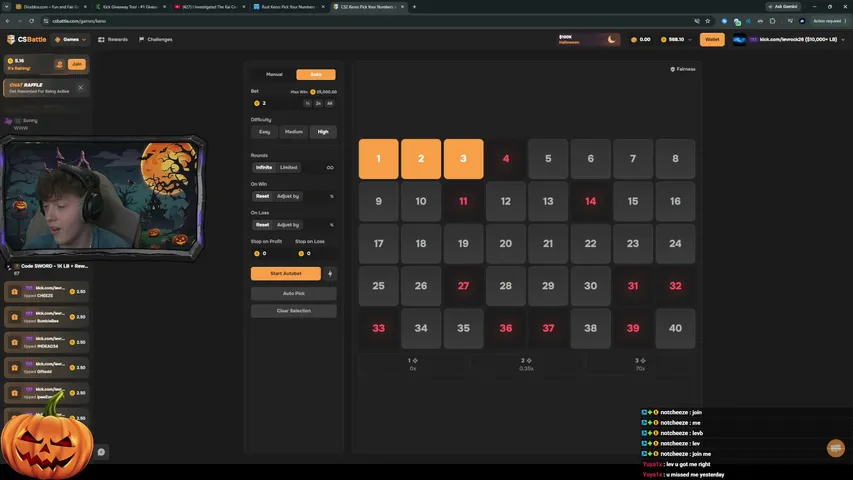This screenshot has height=480, width=853.
Task: Click the user avatar image
Action: (x=739, y=39)
